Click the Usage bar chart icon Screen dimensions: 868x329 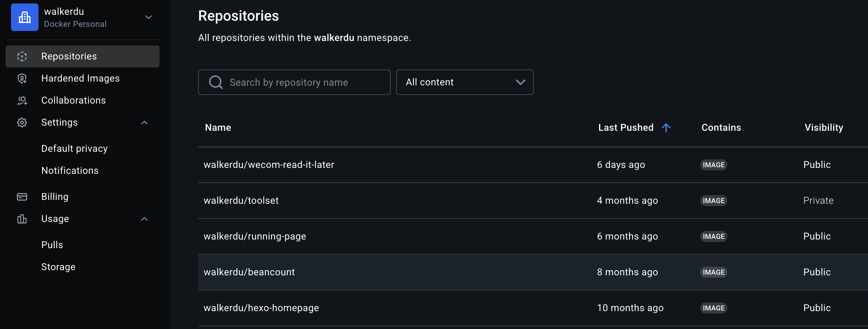coord(22,219)
